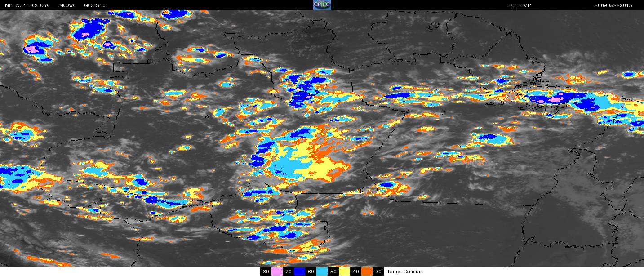Click the NOAA label in header
This screenshot has height=276, width=644.
coord(67,5)
